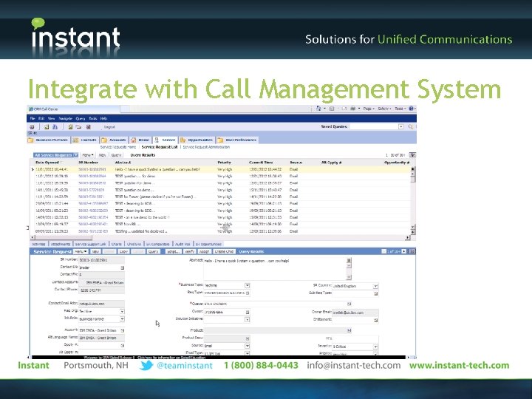Click the Query button above the list

[x=116, y=155]
